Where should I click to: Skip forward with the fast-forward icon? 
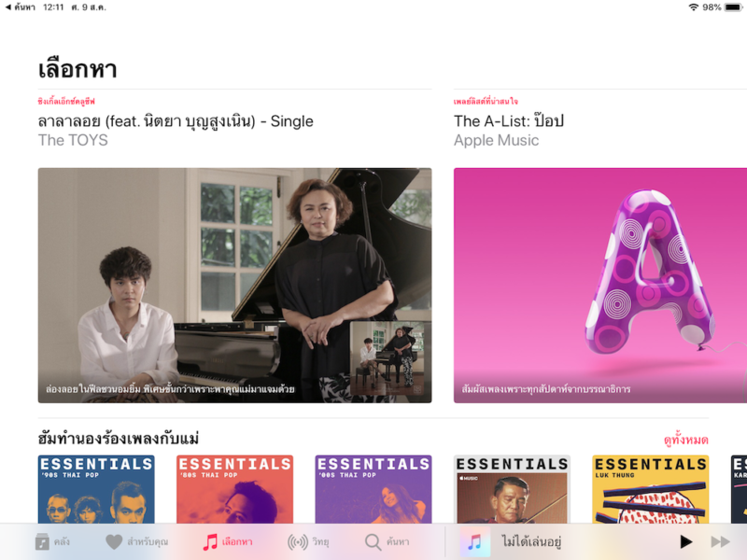[720, 541]
